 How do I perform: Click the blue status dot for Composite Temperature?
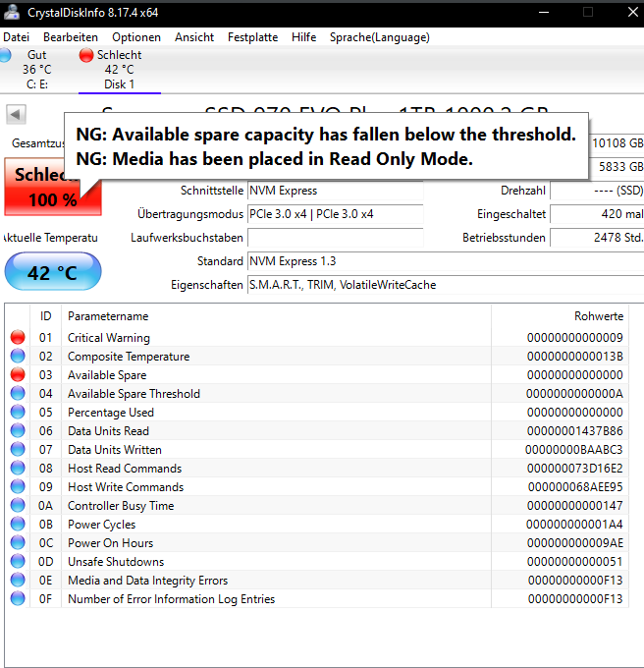[x=18, y=356]
